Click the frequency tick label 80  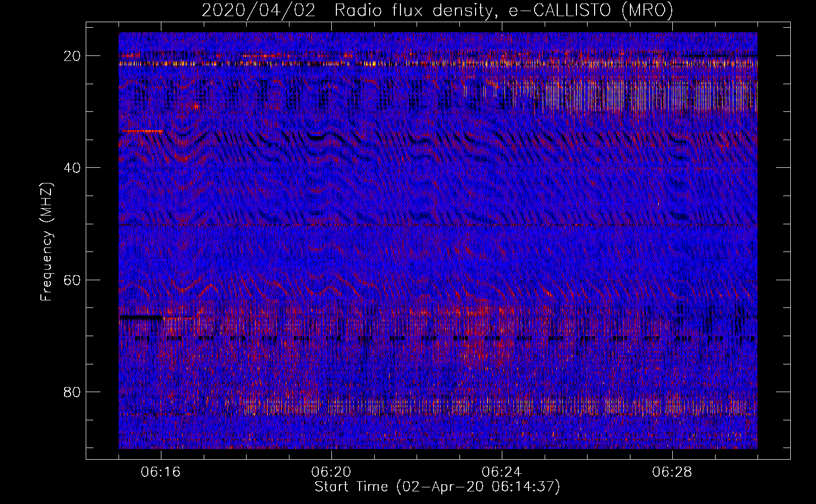click(x=72, y=392)
